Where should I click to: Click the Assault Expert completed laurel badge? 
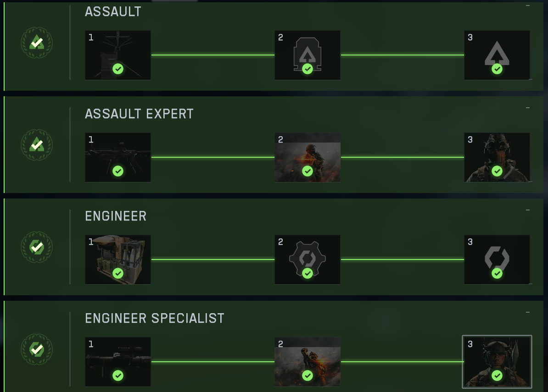coord(37,145)
